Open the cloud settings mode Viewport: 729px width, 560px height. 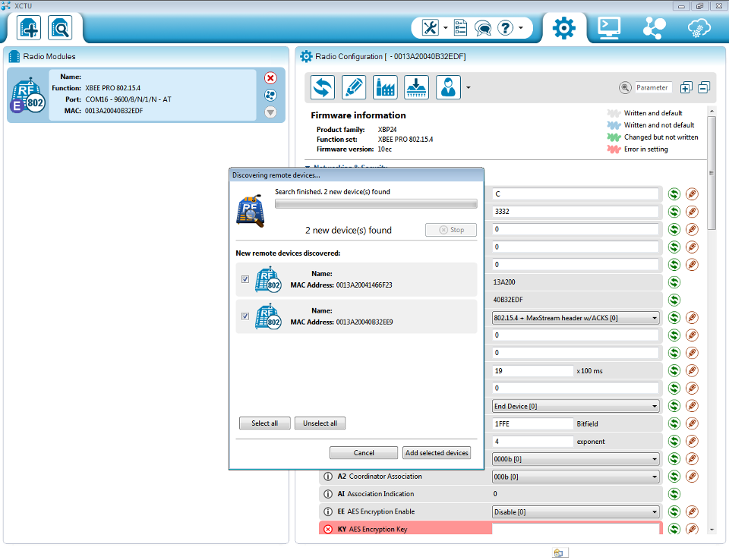point(699,28)
